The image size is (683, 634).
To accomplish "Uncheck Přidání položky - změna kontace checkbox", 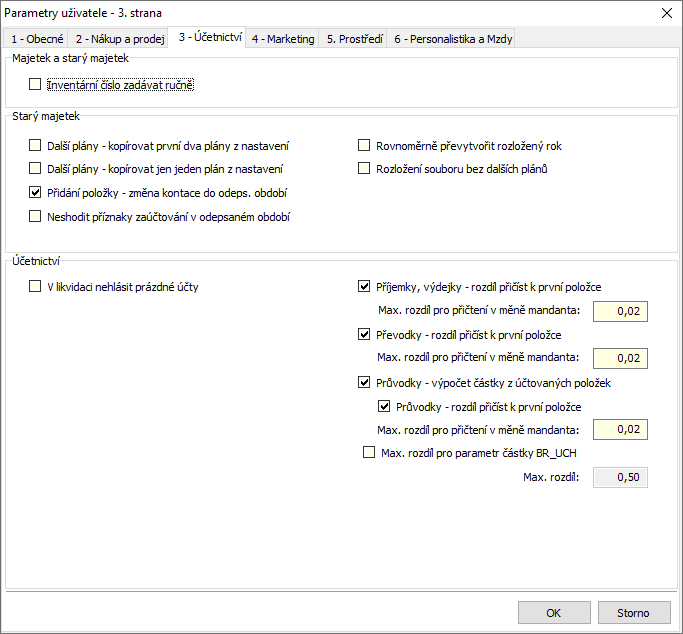I will (35, 192).
